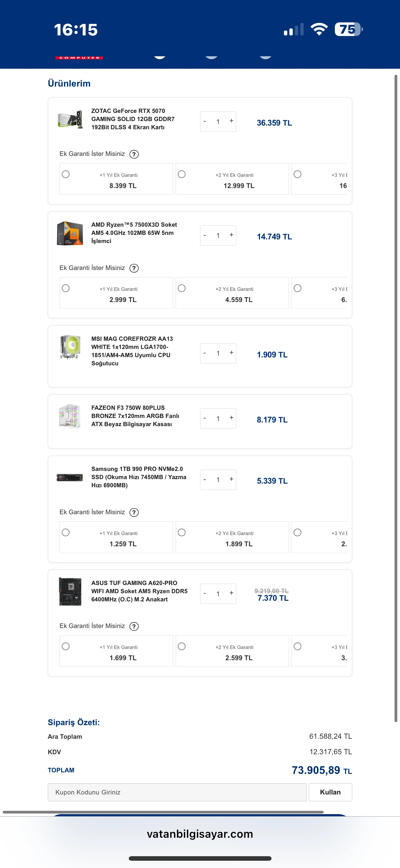Open warranty help icon for Samsung 990 PRO

[x=134, y=512]
